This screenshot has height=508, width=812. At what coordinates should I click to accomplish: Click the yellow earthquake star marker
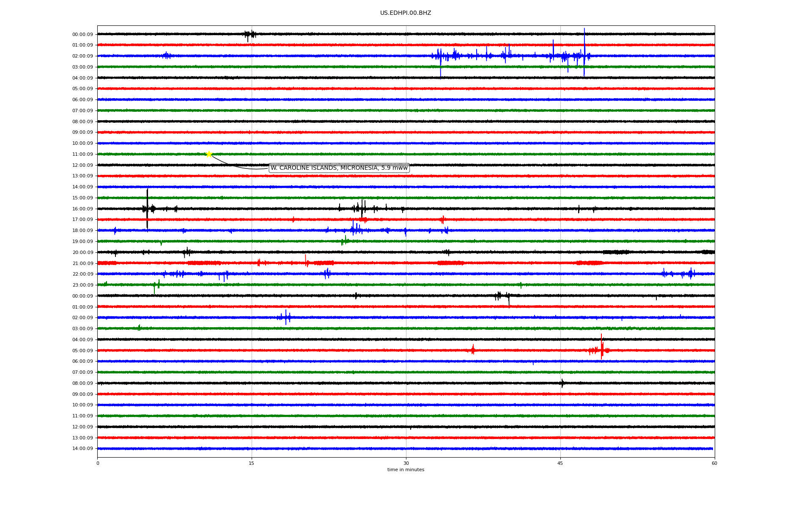point(209,154)
